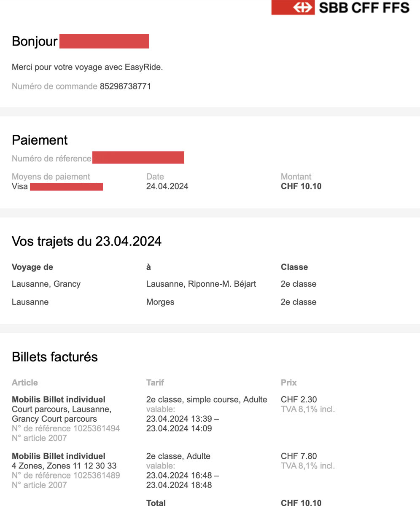Click the Morges destination entry
This screenshot has height=506, width=420.
click(160, 302)
